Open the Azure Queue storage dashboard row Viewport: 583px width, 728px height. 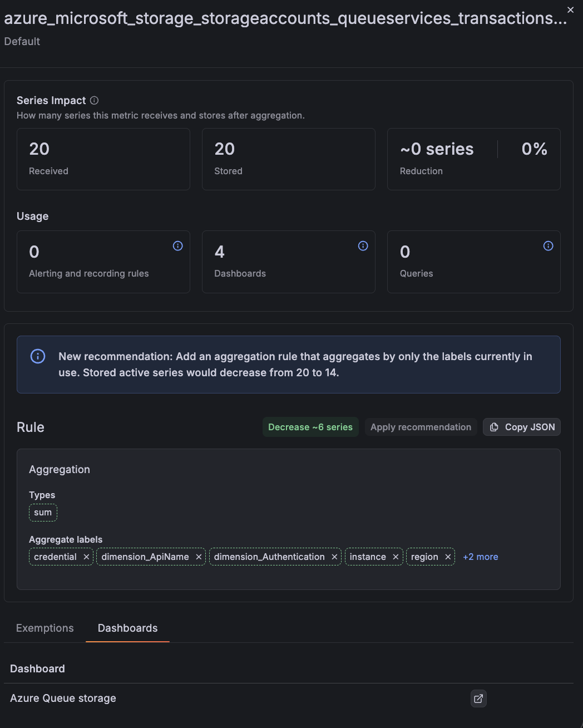[x=288, y=699]
